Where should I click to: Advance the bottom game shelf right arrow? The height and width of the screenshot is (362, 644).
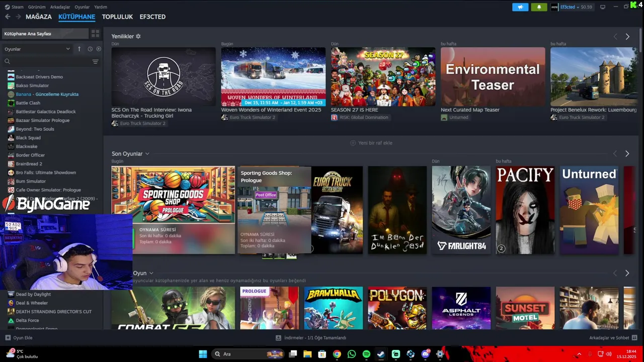[x=627, y=273]
